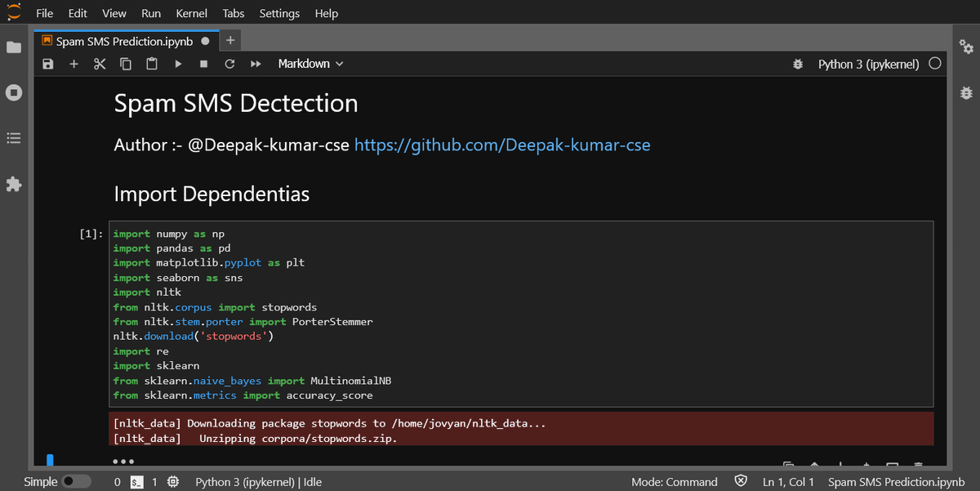The image size is (980, 491).
Task: Open the property inspector gear panel
Action: (966, 47)
